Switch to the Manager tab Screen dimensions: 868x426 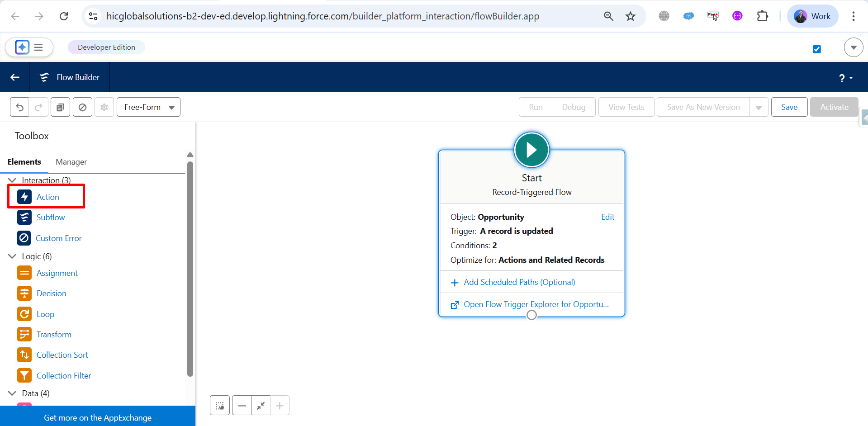(x=71, y=162)
